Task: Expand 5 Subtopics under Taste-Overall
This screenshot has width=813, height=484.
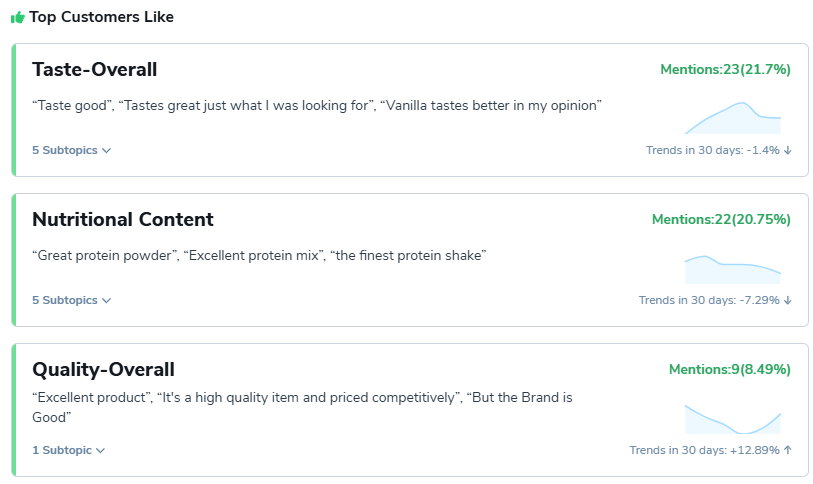Action: (x=71, y=150)
